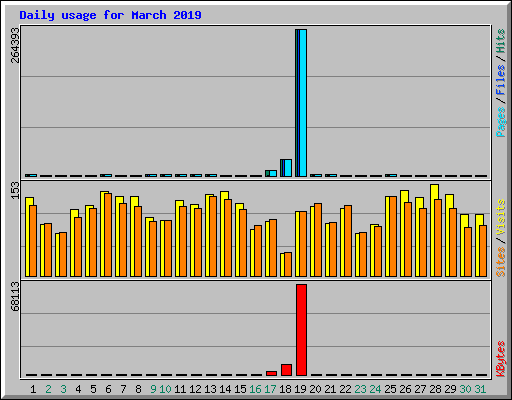512x400 pixels.
Task: Click the green day 24 axis label
Action: [x=375, y=389]
